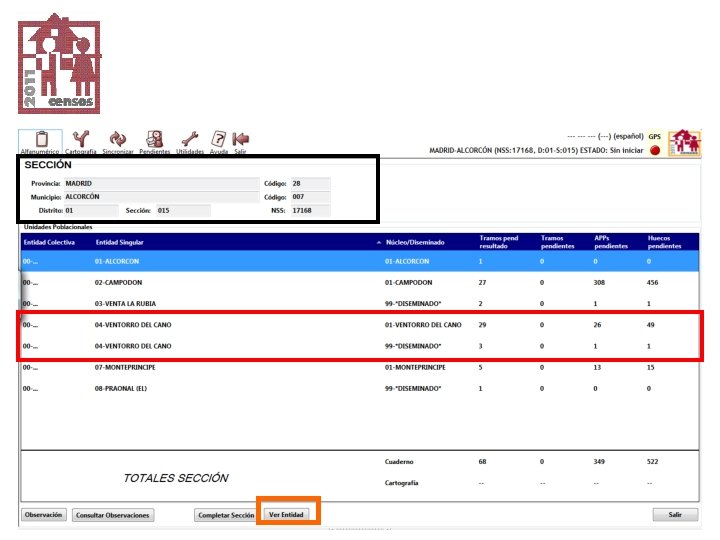Sort by Entidad Singular column header
Image resolution: width=720 pixels, height=540 pixels.
click(x=119, y=242)
